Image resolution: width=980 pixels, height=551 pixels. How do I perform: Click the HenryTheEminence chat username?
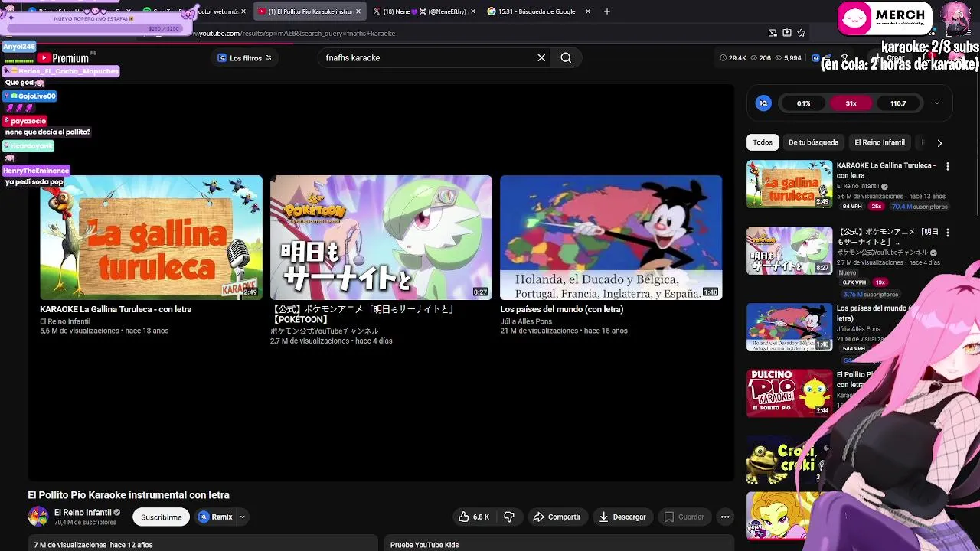click(x=36, y=171)
